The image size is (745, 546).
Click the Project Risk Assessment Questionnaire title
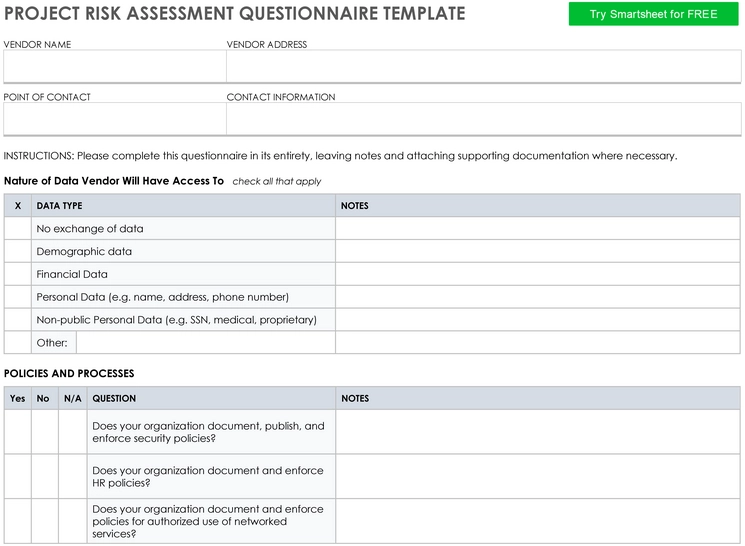[235, 14]
